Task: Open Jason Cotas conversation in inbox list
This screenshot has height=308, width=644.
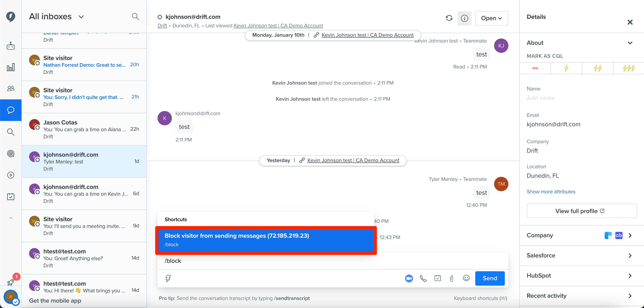Action: pos(84,129)
